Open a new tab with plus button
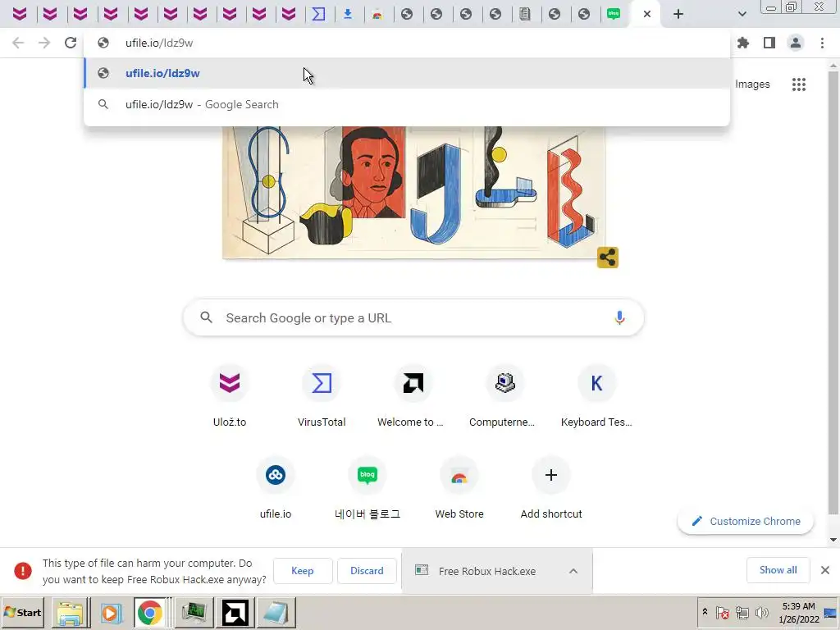 tap(678, 14)
